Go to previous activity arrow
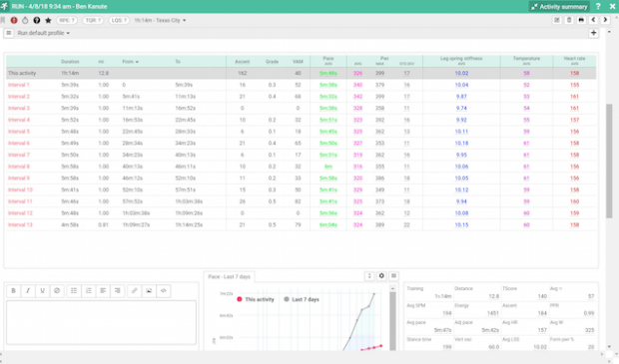Screen dimensions: 619x364 pos(593,20)
